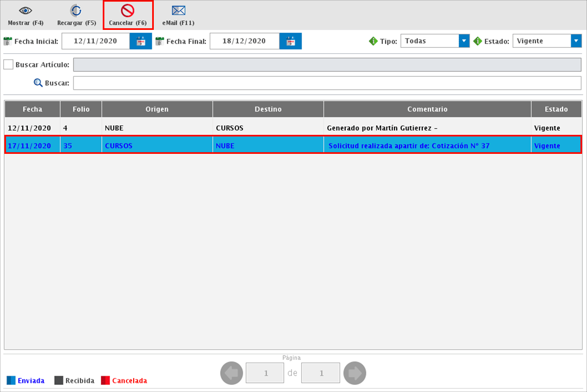Enable the Buscar Artículo checkbox

coord(8,65)
